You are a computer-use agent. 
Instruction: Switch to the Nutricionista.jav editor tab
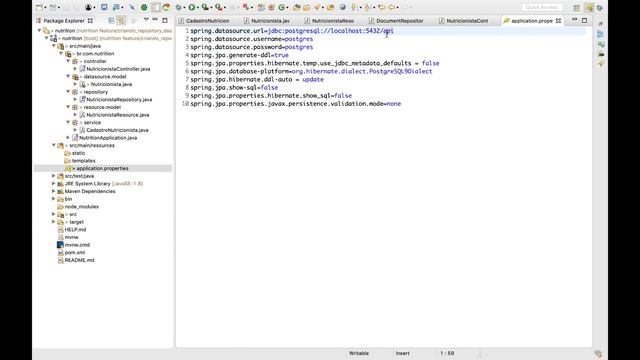pyautogui.click(x=270, y=20)
